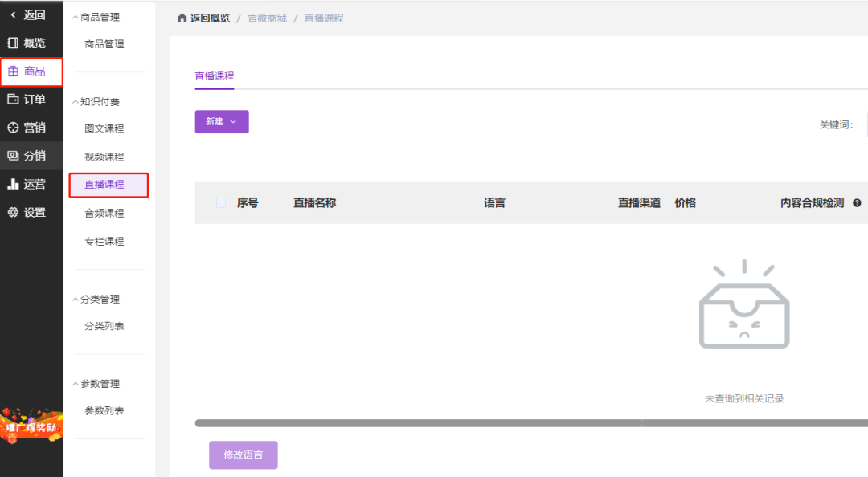Open the 订单 orders icon
Viewport: 868px width, 477px height.
(13, 99)
